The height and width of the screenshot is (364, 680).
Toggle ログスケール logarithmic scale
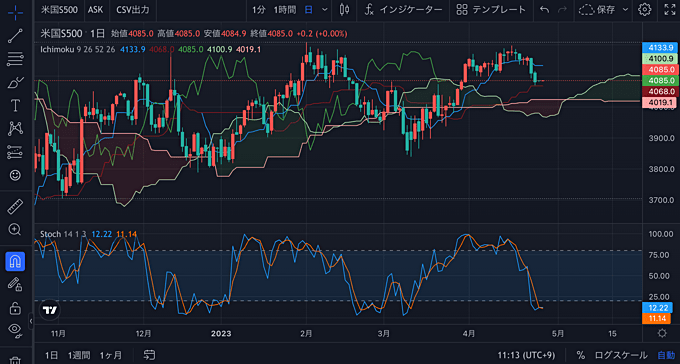[621, 355]
